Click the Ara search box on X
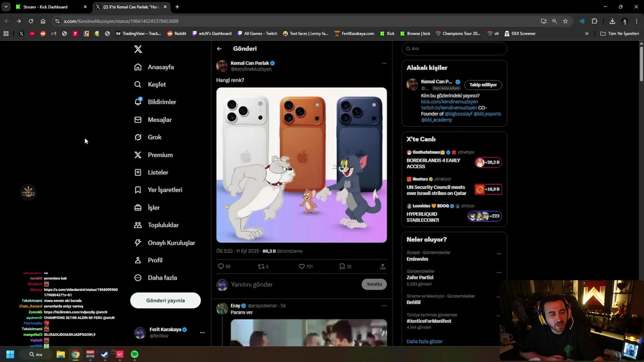 point(454,48)
